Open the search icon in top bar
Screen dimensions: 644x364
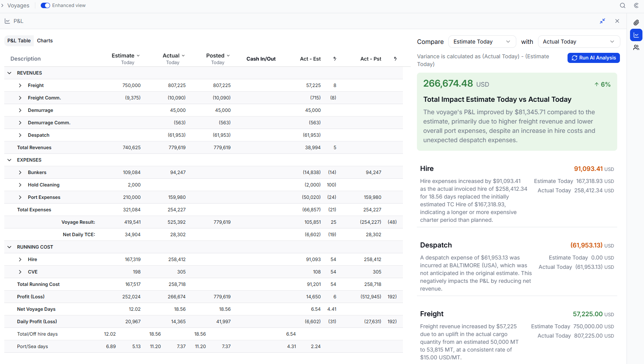(x=623, y=5)
